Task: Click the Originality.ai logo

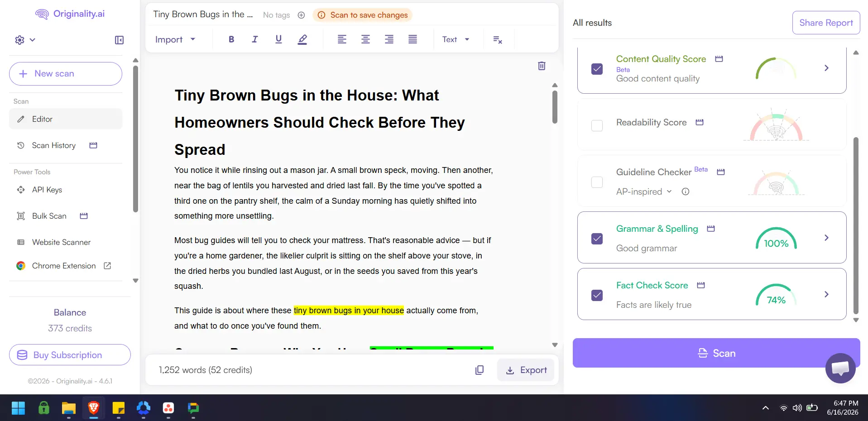Action: coord(70,14)
